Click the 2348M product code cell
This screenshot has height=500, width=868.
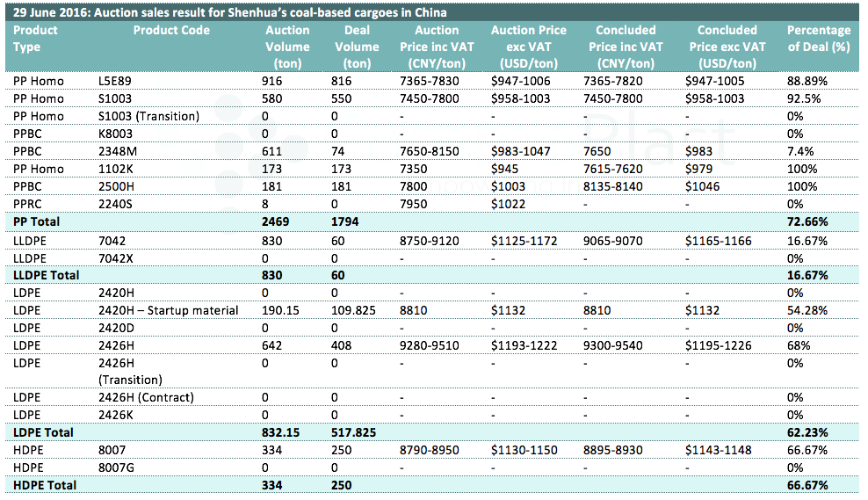point(117,151)
